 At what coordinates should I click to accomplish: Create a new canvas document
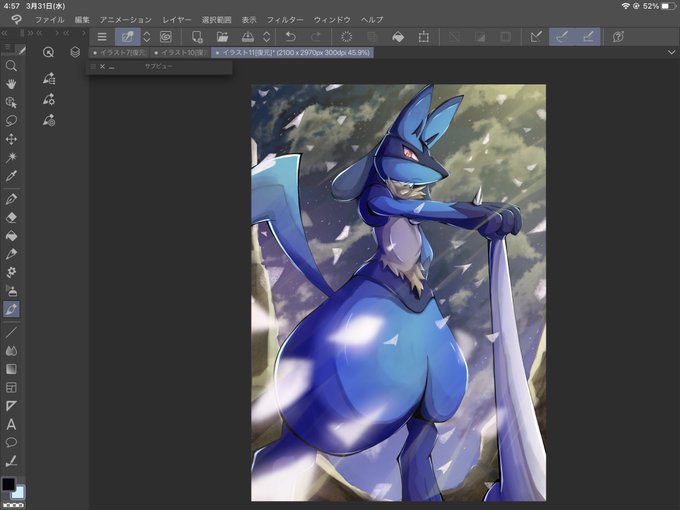(x=197, y=37)
